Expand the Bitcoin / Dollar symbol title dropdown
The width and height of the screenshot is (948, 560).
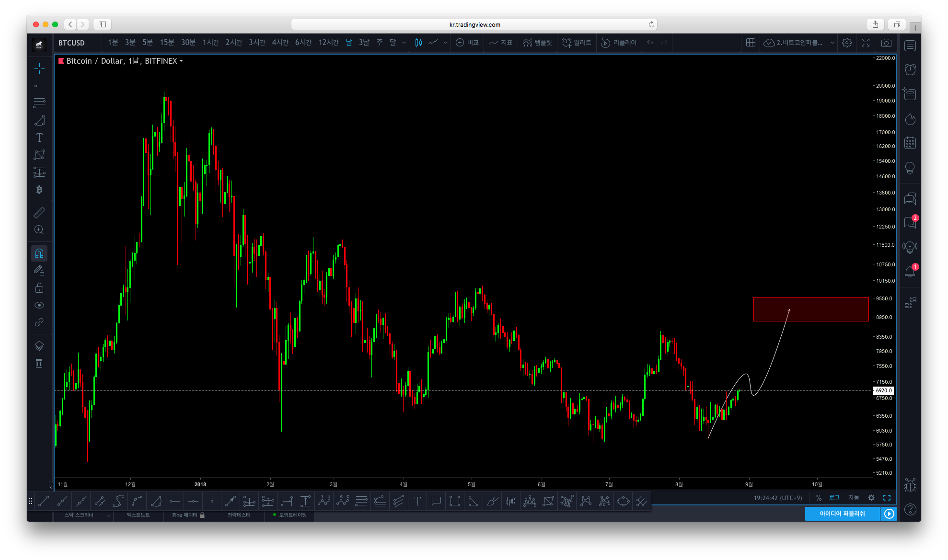point(181,61)
